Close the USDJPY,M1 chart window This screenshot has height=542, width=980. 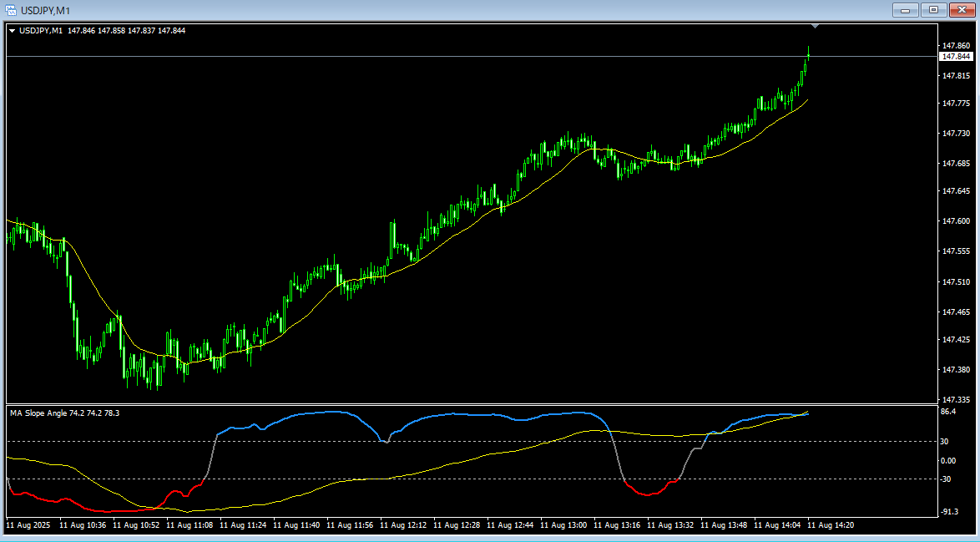[962, 9]
